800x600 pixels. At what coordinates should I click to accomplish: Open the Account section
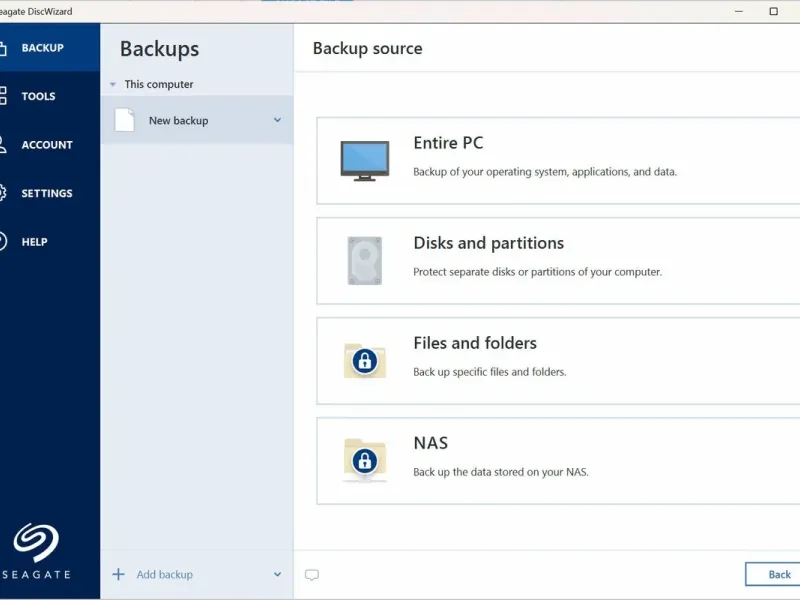pos(46,145)
